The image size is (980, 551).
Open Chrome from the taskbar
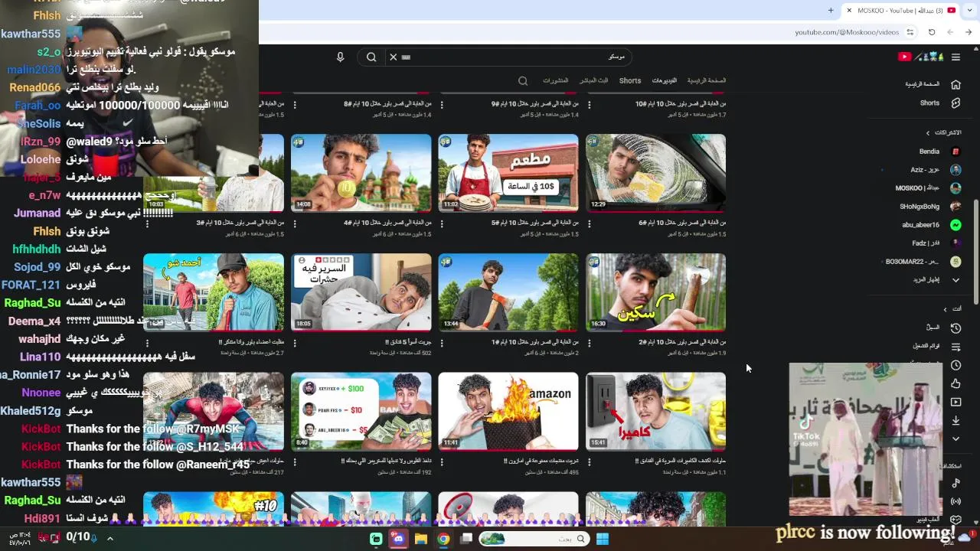tap(443, 539)
